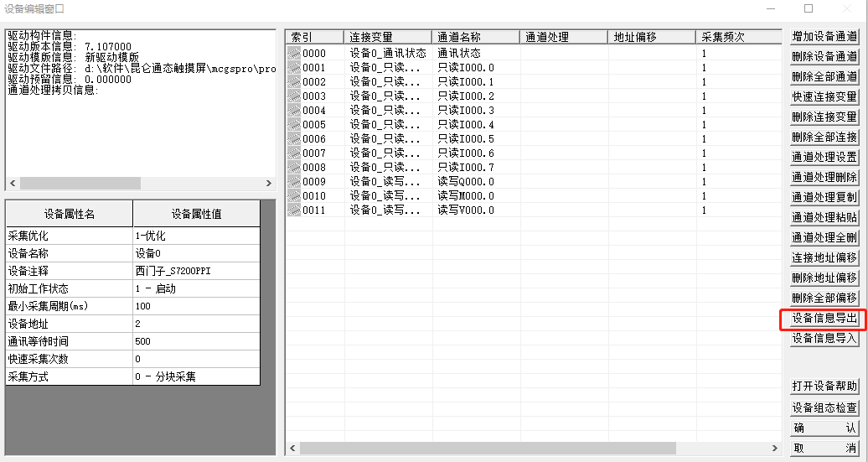
Task: Click 增加设备通道 button
Action: (x=824, y=37)
